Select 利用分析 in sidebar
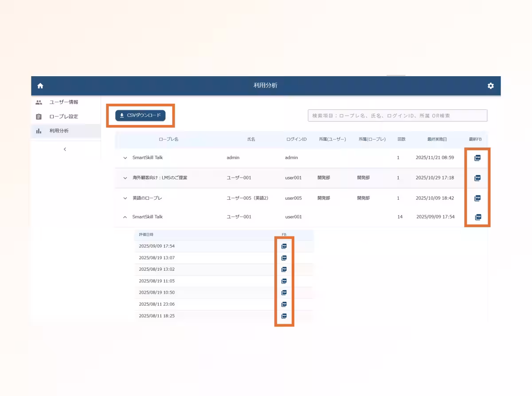Image resolution: width=532 pixels, height=396 pixels. tap(59, 131)
